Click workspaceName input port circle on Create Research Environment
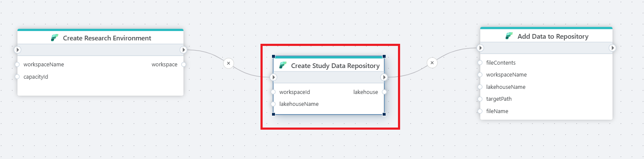 pyautogui.click(x=17, y=65)
